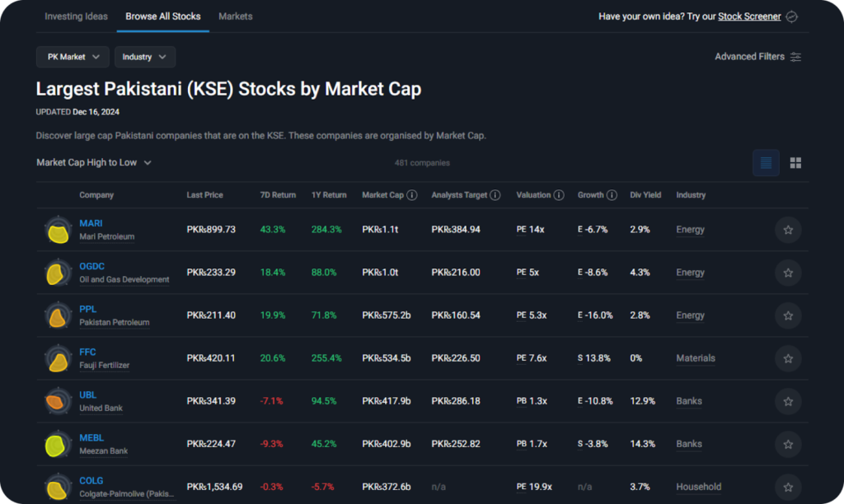The height and width of the screenshot is (504, 844).
Task: Click MEBL snowflake chart icon
Action: click(58, 445)
